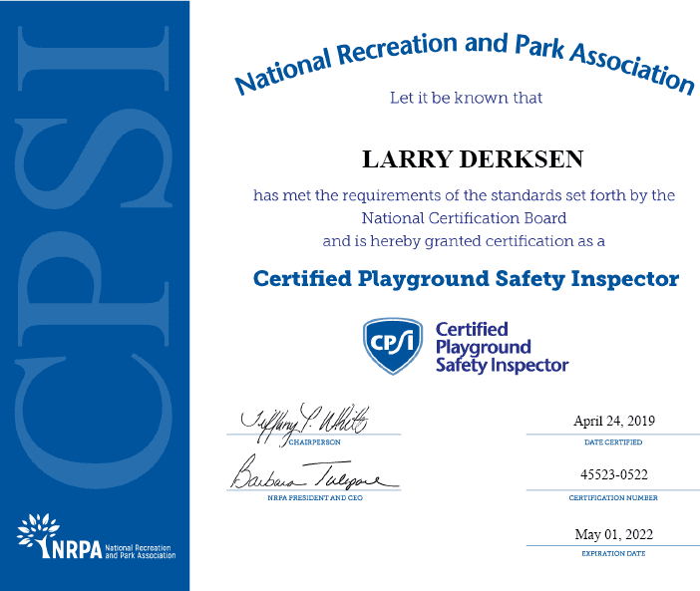700x591 pixels.
Task: Click the CHAIRPERSON label
Action: (315, 443)
